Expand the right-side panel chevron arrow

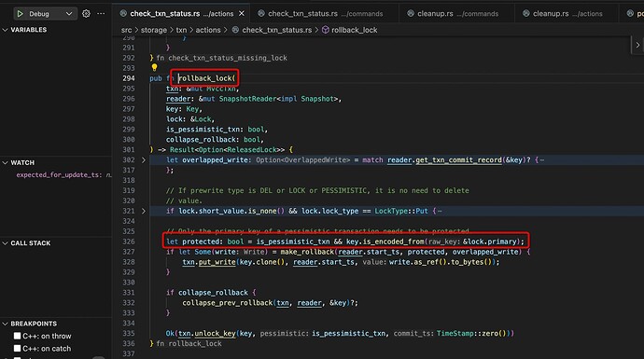click(x=637, y=45)
